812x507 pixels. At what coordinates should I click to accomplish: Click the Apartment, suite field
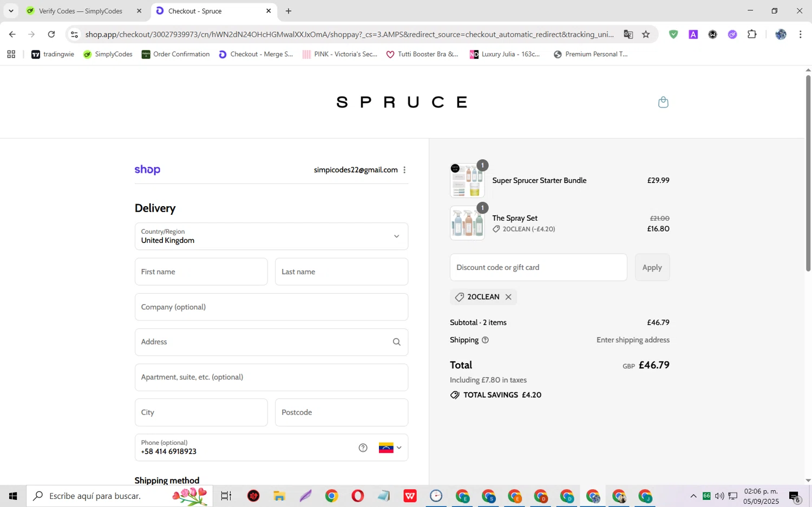(271, 377)
